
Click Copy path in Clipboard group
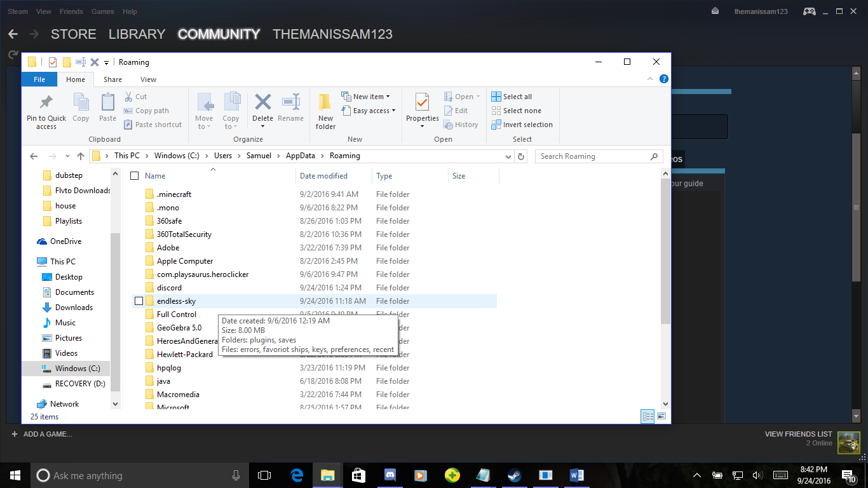coord(146,111)
